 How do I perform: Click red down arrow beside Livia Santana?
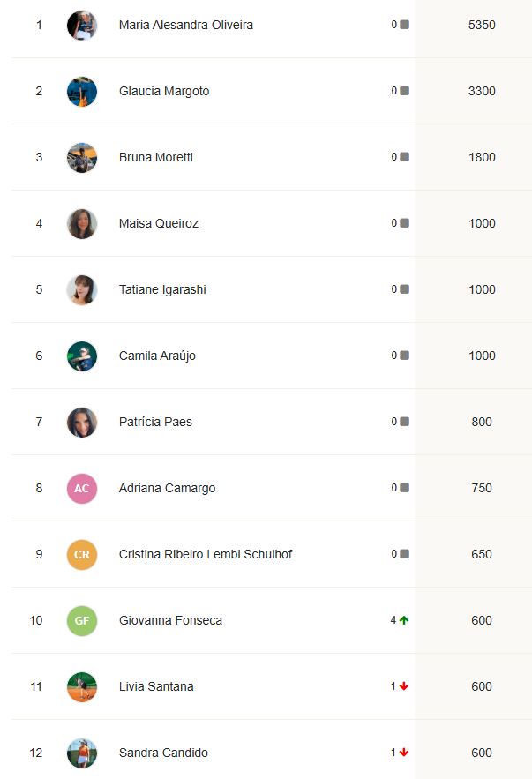click(x=404, y=686)
